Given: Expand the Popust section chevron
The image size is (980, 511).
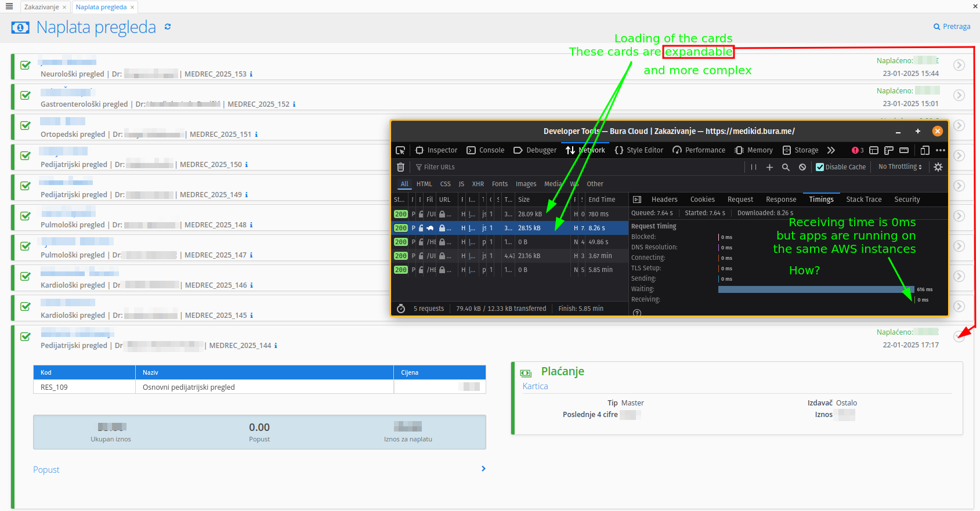Looking at the screenshot, I should coord(483,469).
